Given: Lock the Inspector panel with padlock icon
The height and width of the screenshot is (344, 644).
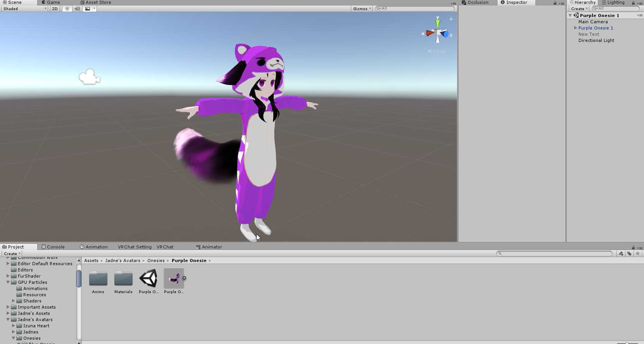Looking at the screenshot, I should tap(555, 3).
